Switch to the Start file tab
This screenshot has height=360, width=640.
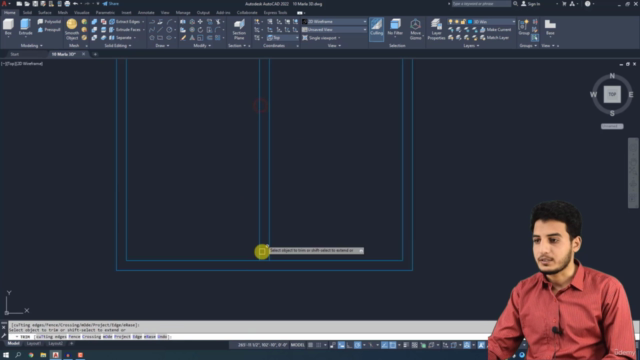point(15,54)
